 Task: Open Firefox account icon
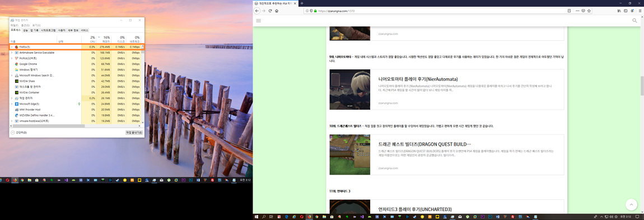632,11
